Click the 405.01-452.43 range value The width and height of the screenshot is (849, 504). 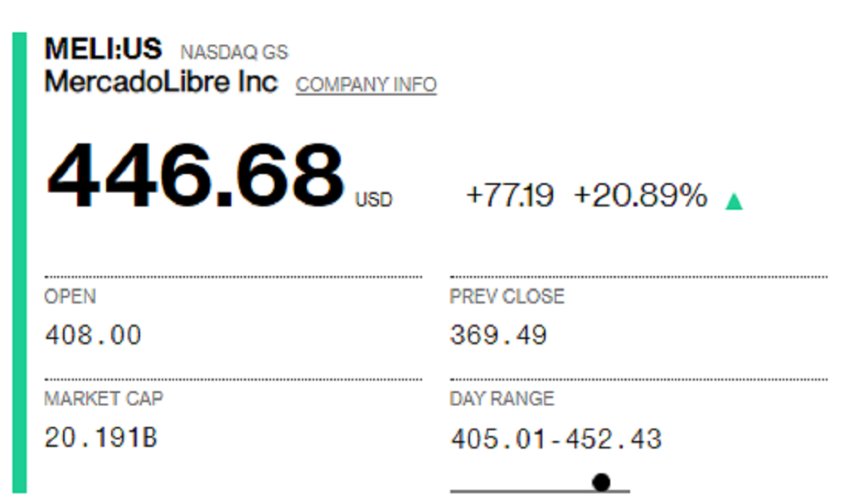[x=556, y=439]
